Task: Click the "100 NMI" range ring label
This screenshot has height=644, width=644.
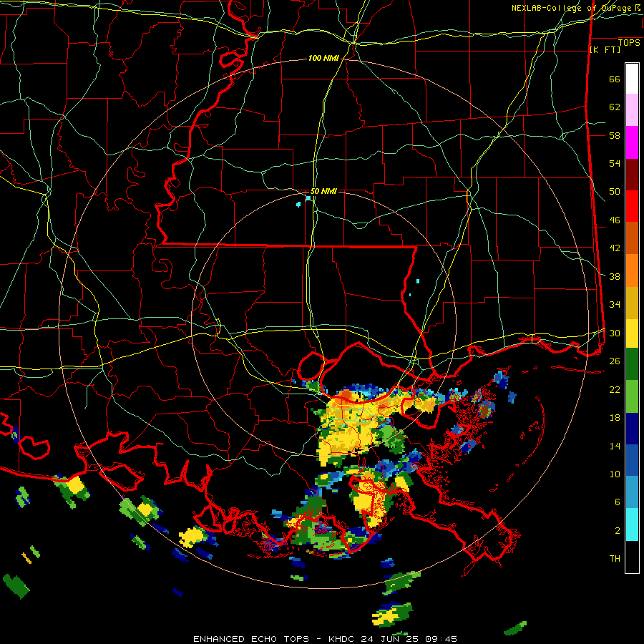Action: tap(323, 59)
